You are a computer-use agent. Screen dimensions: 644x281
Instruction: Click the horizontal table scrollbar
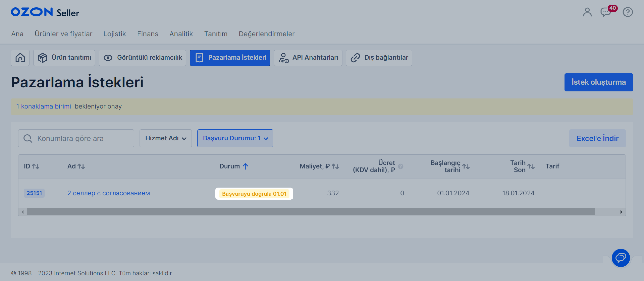tap(311, 212)
